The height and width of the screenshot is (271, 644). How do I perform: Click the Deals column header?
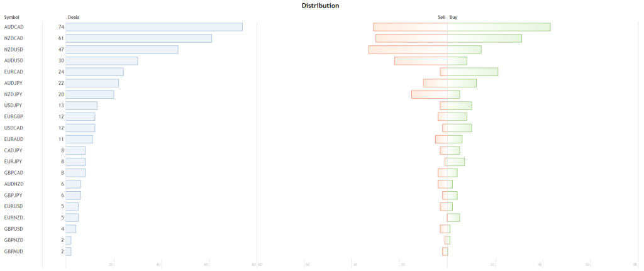pos(74,17)
